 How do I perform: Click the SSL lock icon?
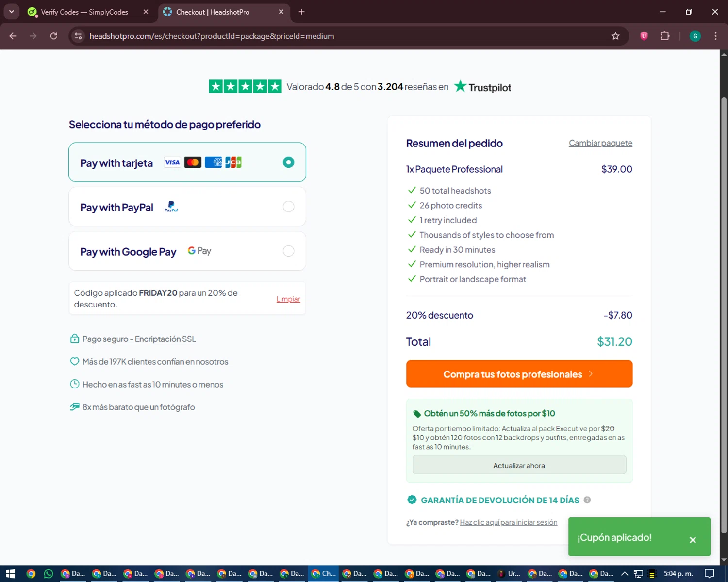pos(75,339)
